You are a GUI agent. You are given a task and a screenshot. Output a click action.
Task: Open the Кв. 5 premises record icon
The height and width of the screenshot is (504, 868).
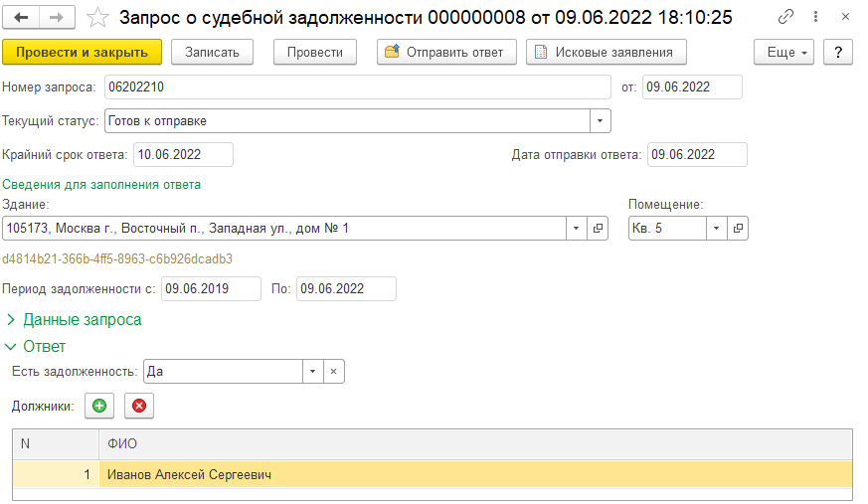click(738, 229)
